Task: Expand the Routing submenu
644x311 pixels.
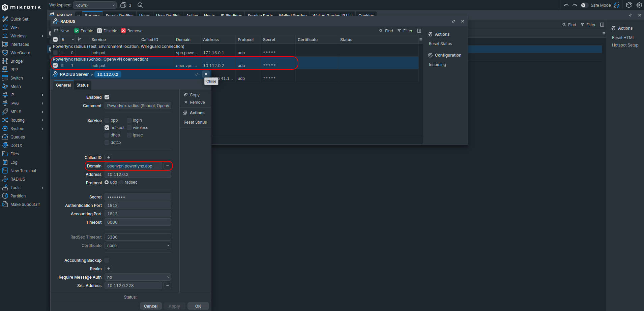Action: (x=42, y=120)
